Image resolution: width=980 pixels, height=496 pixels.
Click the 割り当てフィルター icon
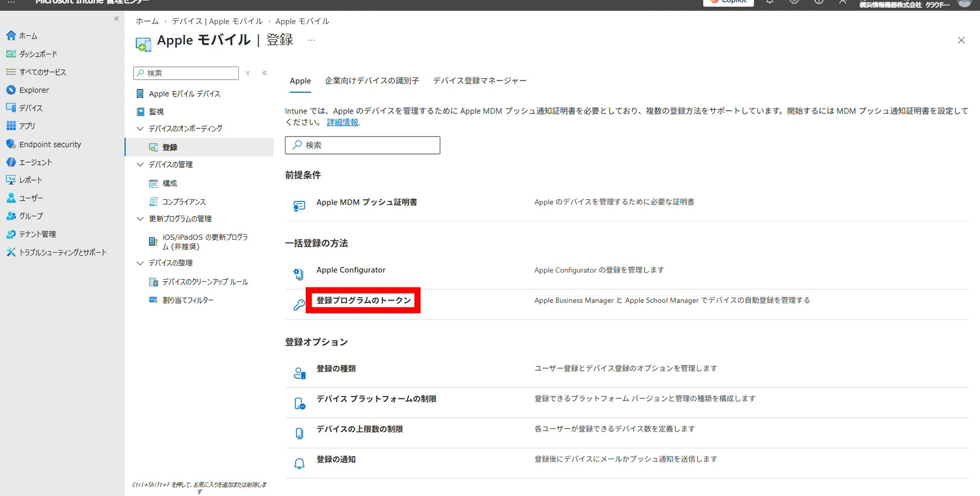153,300
